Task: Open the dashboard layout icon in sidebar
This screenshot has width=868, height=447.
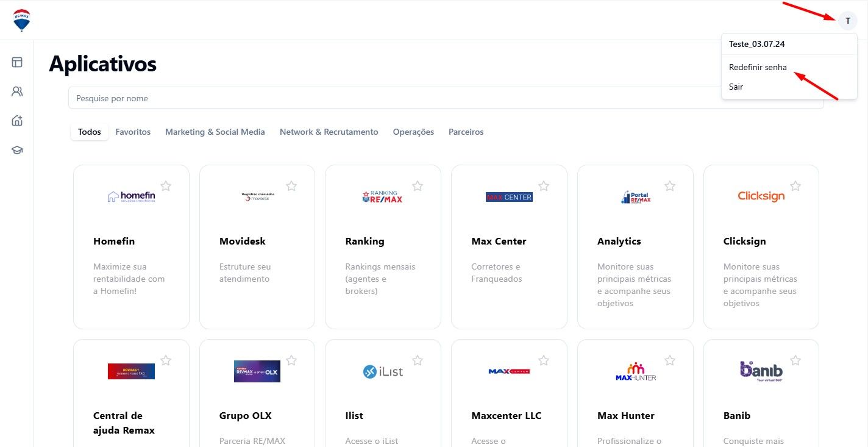Action: (17, 62)
